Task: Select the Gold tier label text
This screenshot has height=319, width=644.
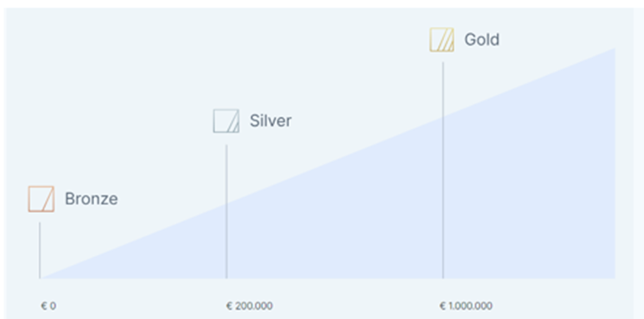Action: [x=482, y=39]
